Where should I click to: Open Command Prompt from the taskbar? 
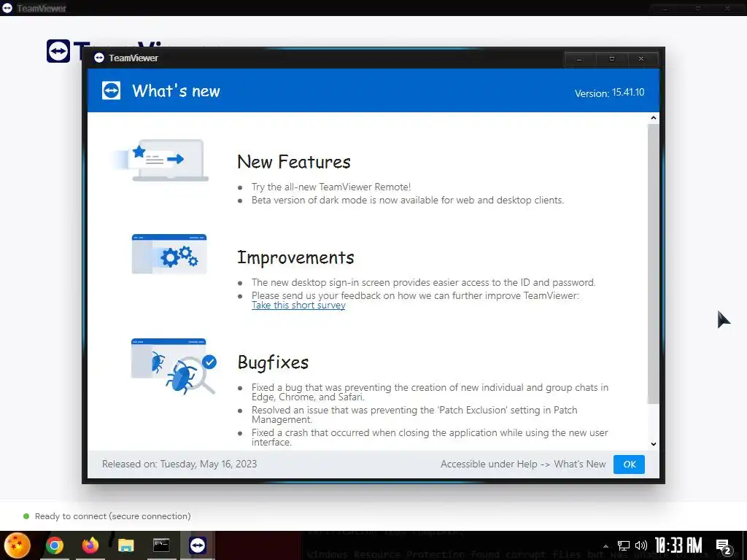[x=161, y=545]
